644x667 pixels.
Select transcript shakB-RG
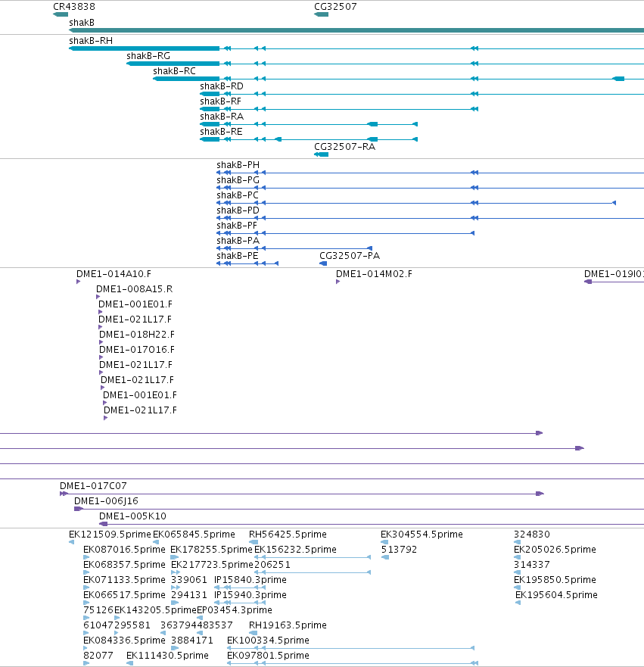pos(385,64)
